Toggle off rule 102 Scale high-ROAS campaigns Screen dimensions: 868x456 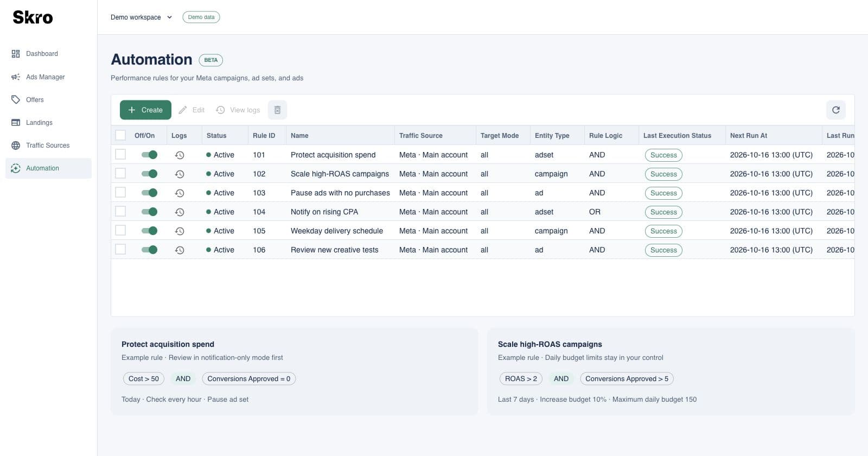point(149,174)
